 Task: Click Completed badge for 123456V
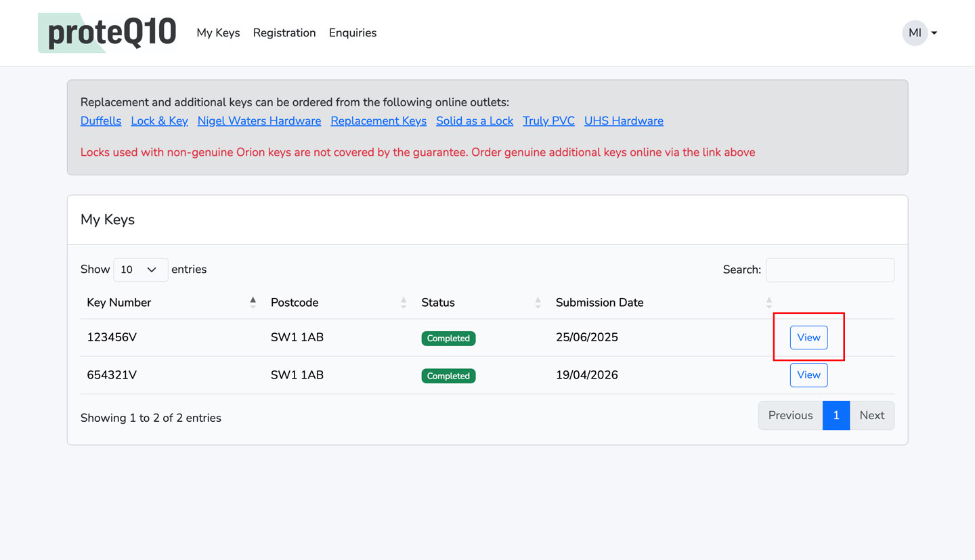coord(448,338)
